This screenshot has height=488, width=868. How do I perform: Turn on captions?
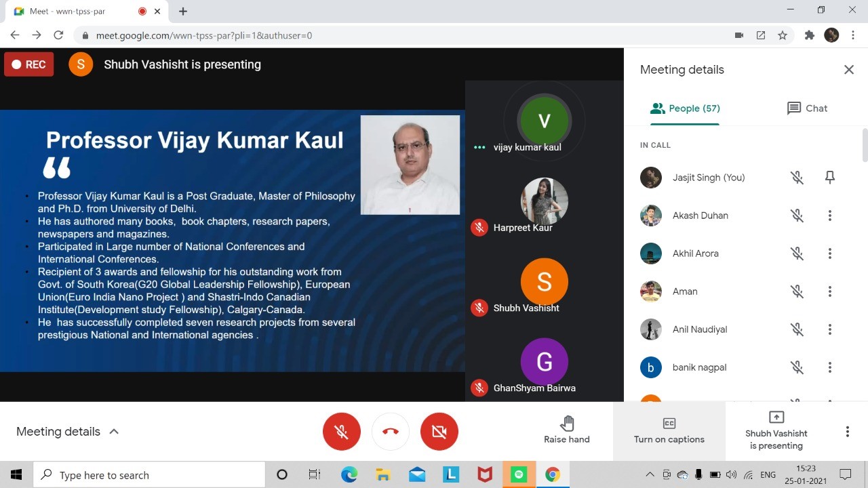tap(669, 431)
